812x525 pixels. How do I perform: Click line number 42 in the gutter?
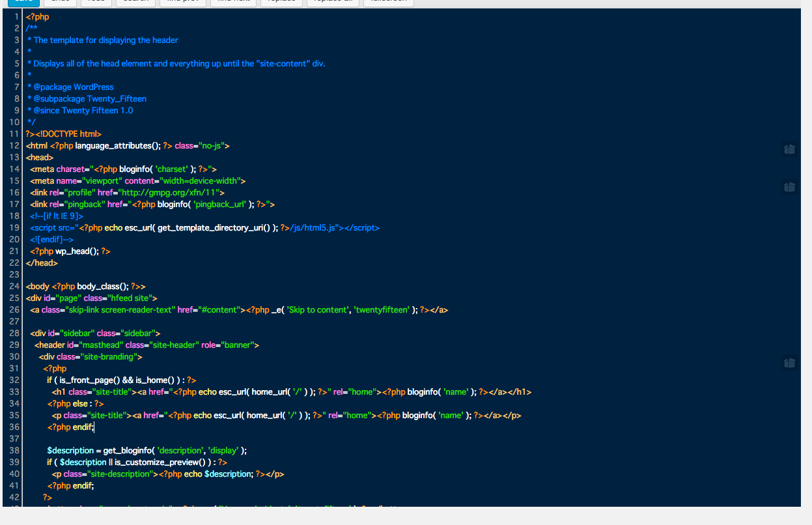click(14, 497)
